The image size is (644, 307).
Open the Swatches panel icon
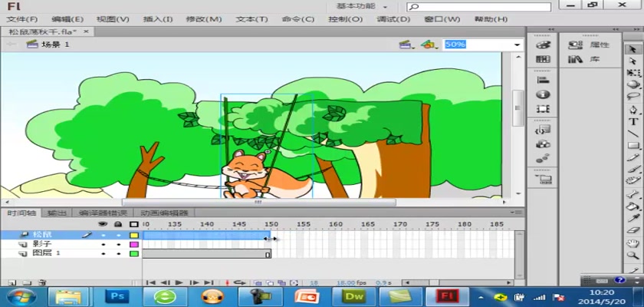(x=543, y=60)
